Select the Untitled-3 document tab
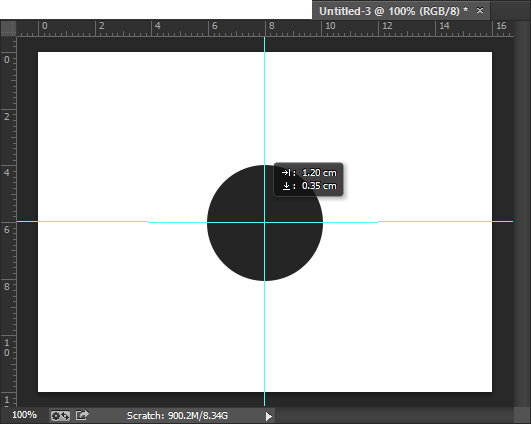 [401, 10]
